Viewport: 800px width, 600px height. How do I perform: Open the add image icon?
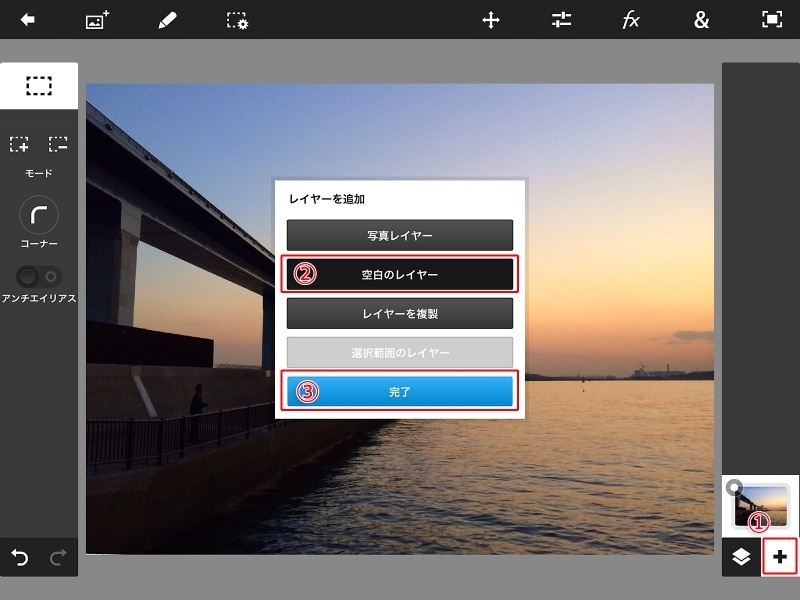[97, 20]
